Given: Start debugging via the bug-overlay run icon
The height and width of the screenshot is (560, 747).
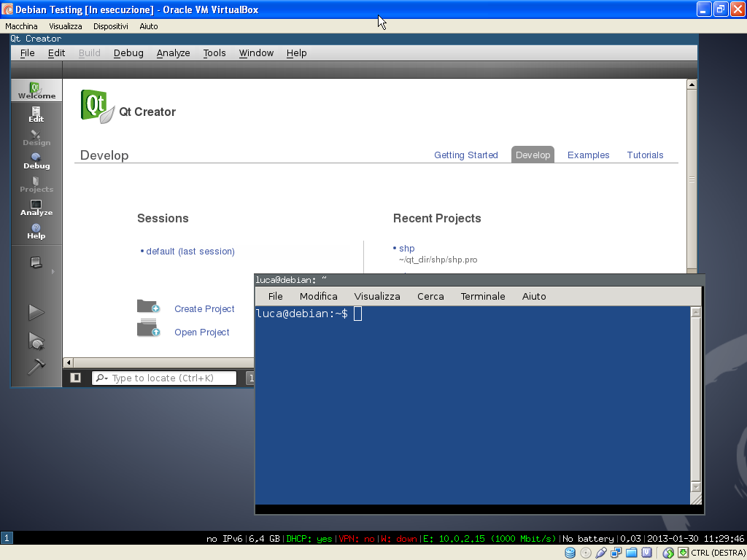Looking at the screenshot, I should (x=36, y=341).
